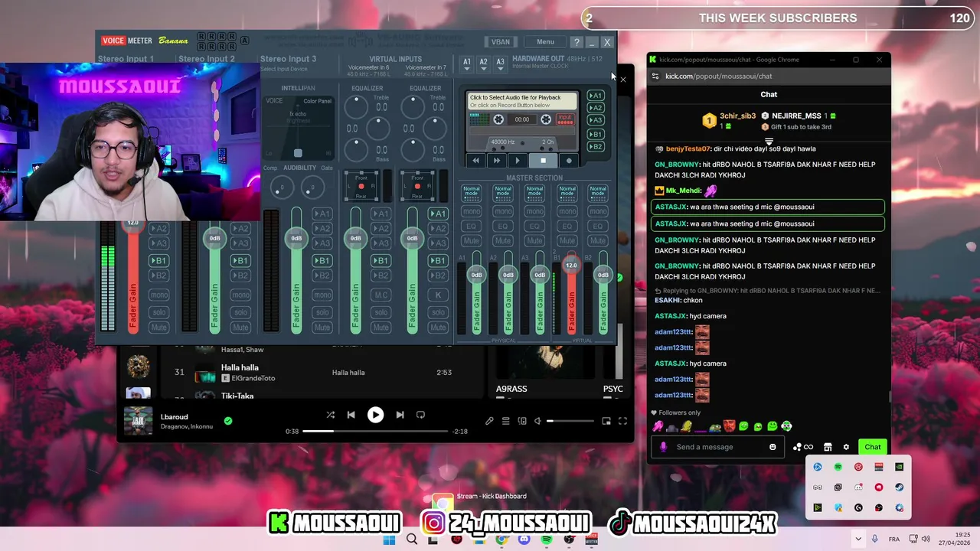The height and width of the screenshot is (551, 980).
Task: Mute Stereo Input 1 strip
Action: tap(158, 328)
